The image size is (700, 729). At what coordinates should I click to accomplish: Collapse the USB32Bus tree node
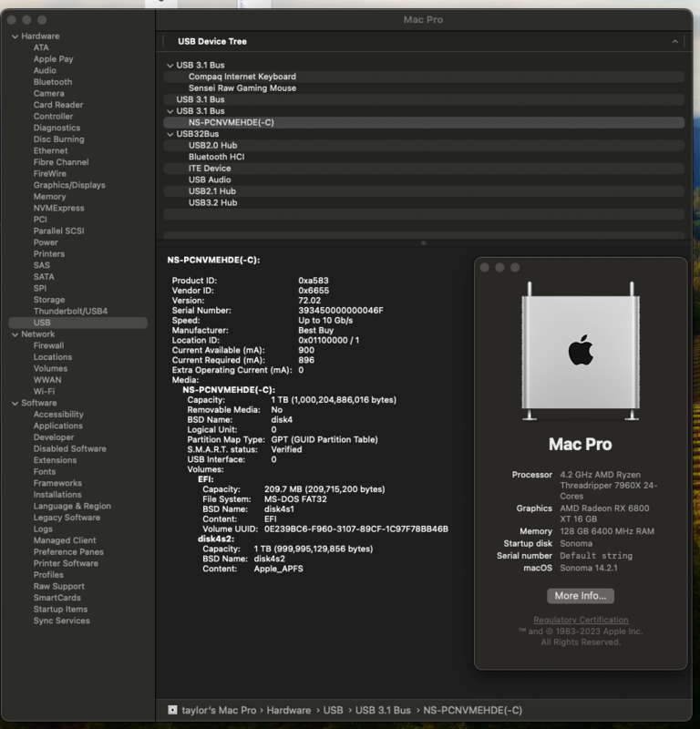click(170, 134)
